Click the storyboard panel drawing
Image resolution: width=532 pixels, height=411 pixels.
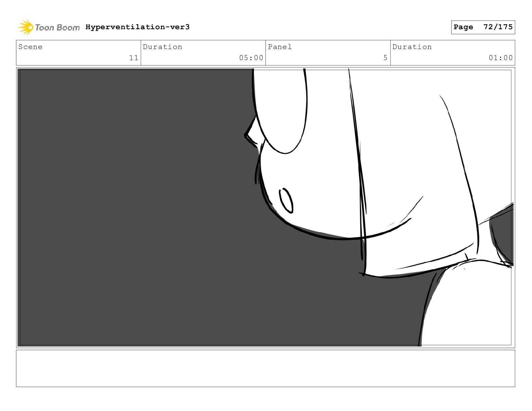coord(265,208)
